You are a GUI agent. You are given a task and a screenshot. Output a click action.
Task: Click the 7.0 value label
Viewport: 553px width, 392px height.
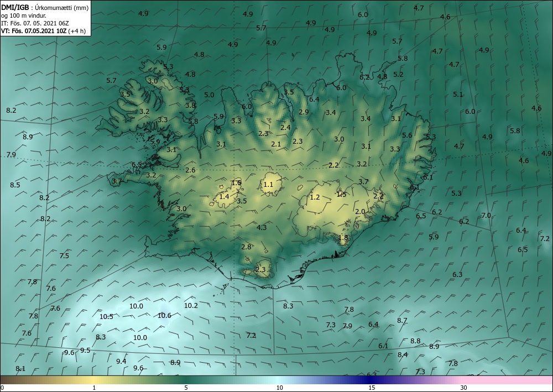pyautogui.click(x=486, y=216)
